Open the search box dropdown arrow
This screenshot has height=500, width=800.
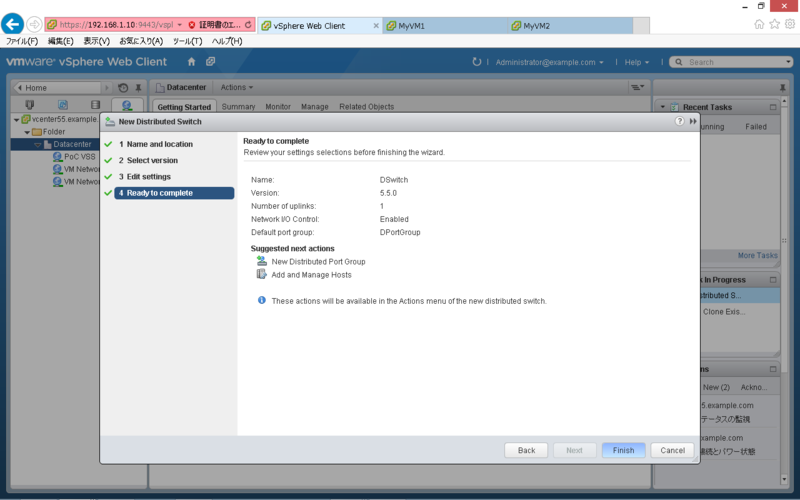(788, 62)
